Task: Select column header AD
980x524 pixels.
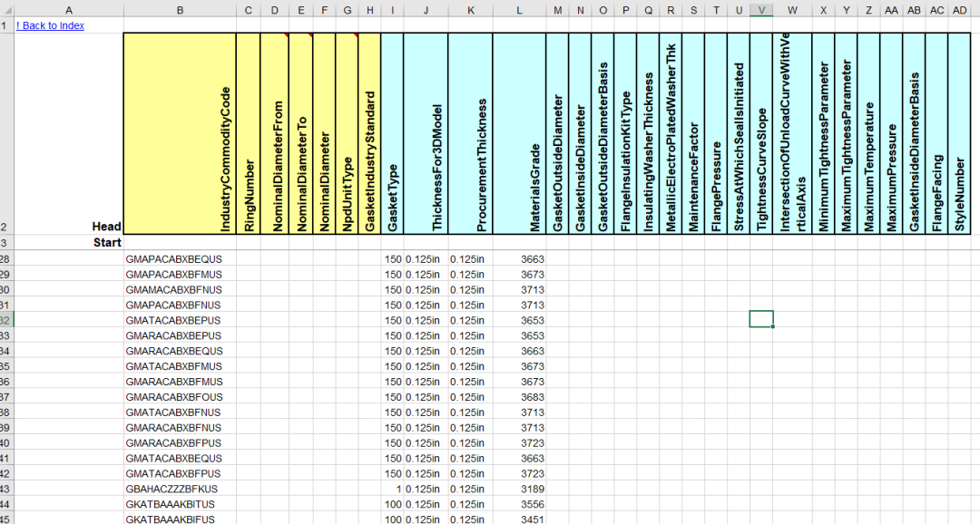Action: [959, 10]
